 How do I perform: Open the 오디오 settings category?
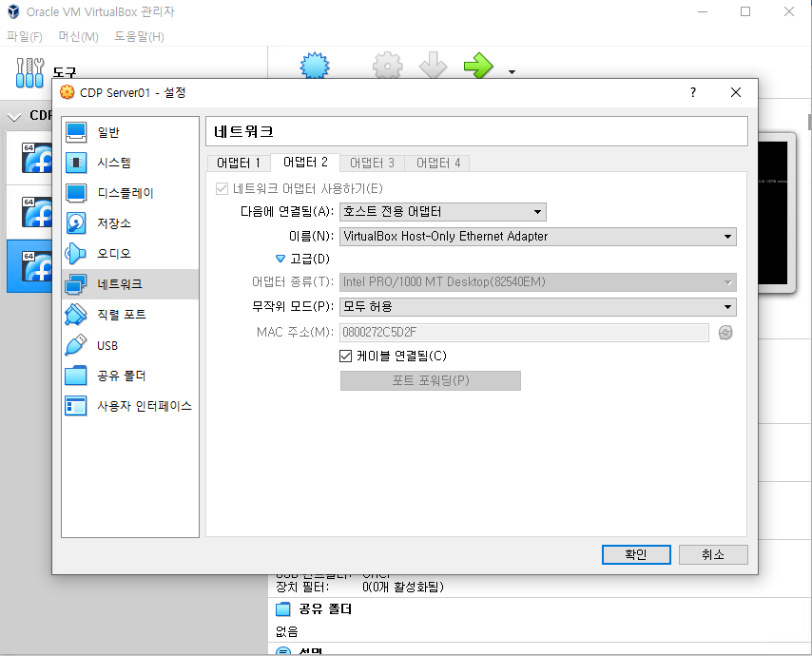coord(130,254)
